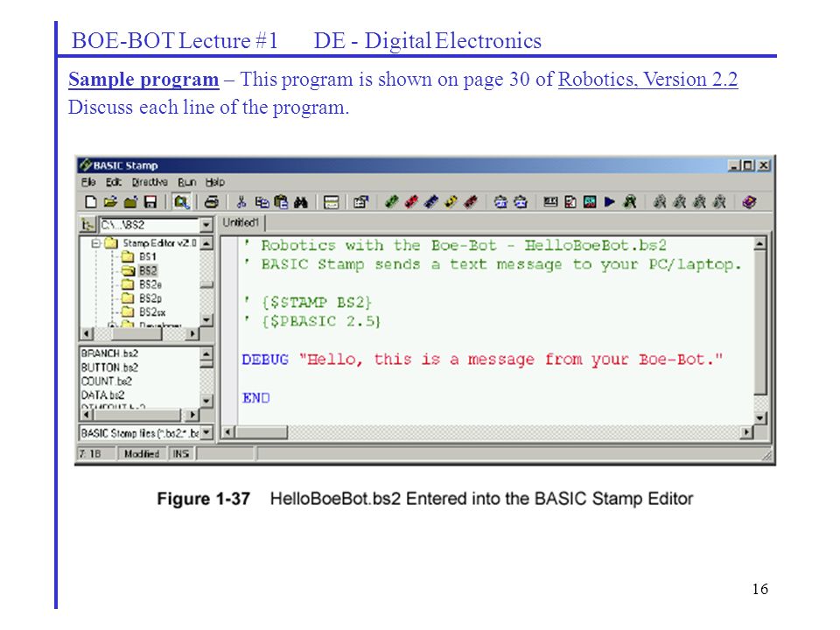Click the green Identify icon after Run
The image size is (840, 630).
coord(630,202)
